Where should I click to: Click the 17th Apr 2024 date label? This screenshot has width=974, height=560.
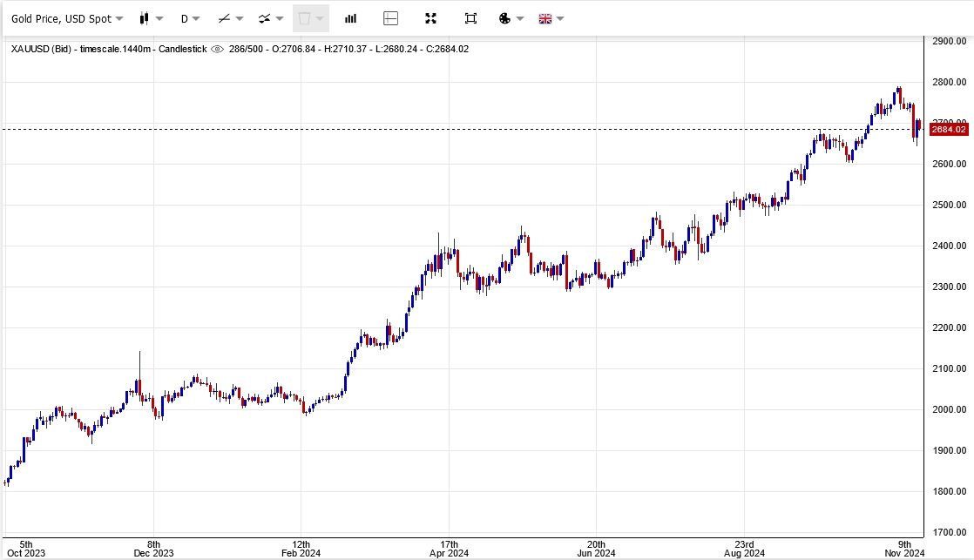point(450,548)
